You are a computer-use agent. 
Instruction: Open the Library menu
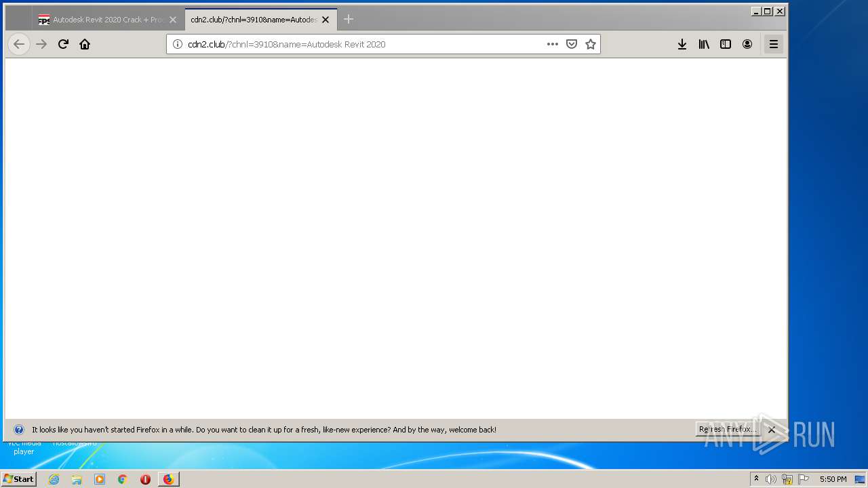[704, 44]
